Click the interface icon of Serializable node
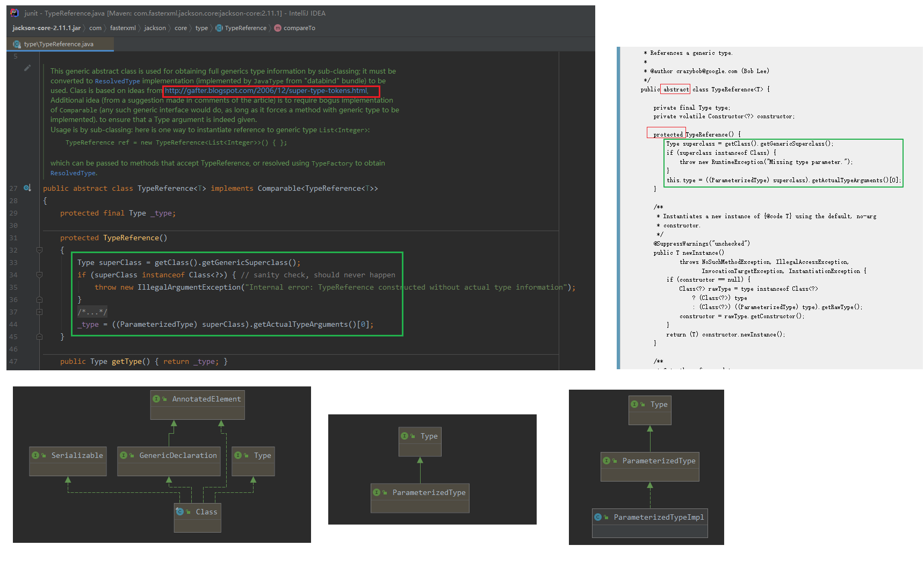This screenshot has width=924, height=574. pos(35,455)
